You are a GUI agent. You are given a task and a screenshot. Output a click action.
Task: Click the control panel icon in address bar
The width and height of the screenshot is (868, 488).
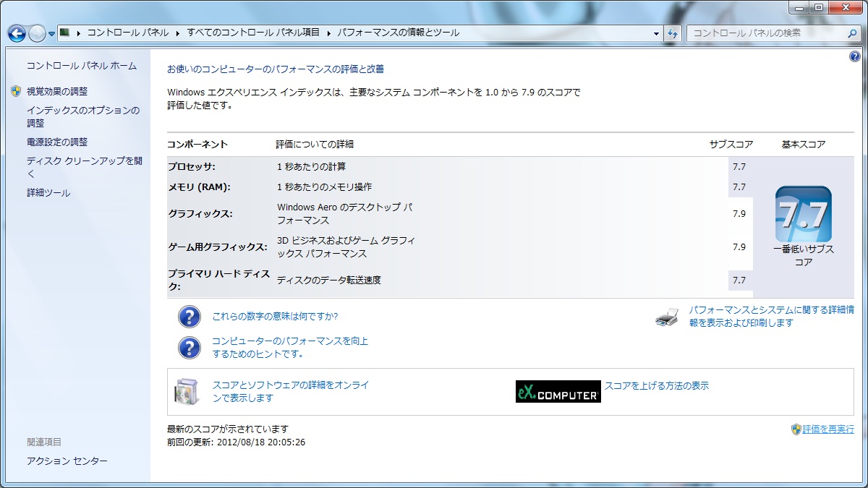coord(64,33)
